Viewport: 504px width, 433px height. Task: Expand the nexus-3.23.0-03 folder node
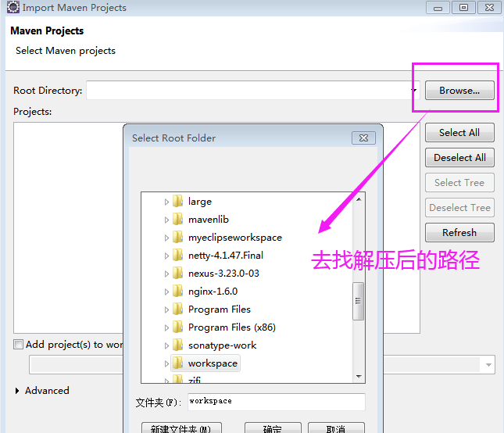(166, 274)
